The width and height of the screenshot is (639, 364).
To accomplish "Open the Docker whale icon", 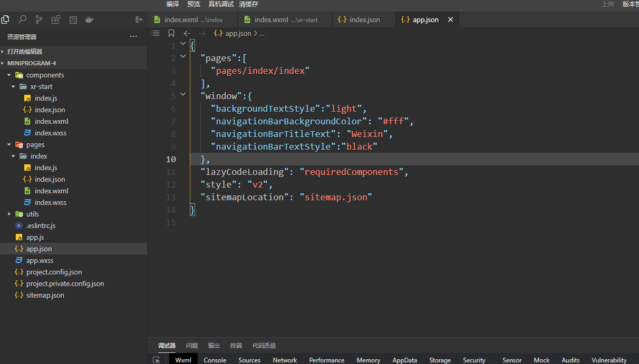I will [x=90, y=19].
